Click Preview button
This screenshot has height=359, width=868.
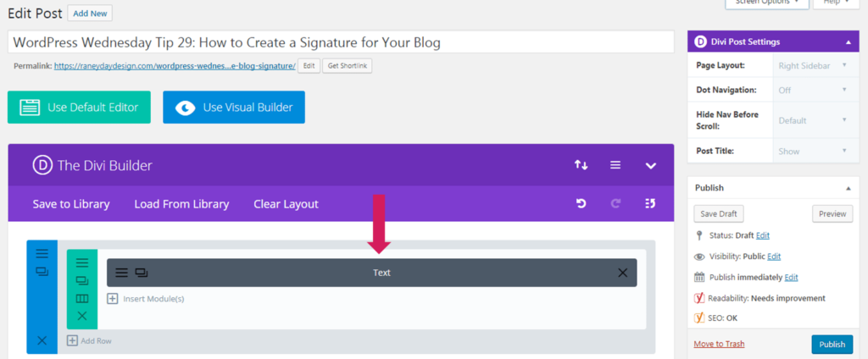coord(832,213)
